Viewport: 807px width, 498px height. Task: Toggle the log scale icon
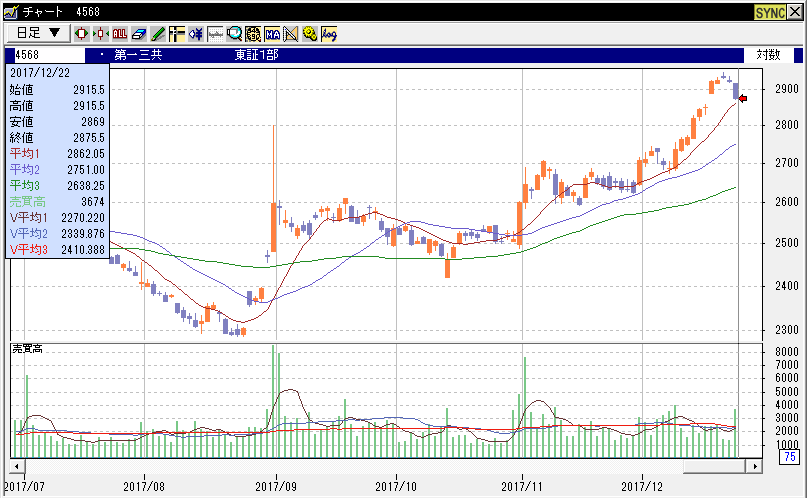pos(328,33)
